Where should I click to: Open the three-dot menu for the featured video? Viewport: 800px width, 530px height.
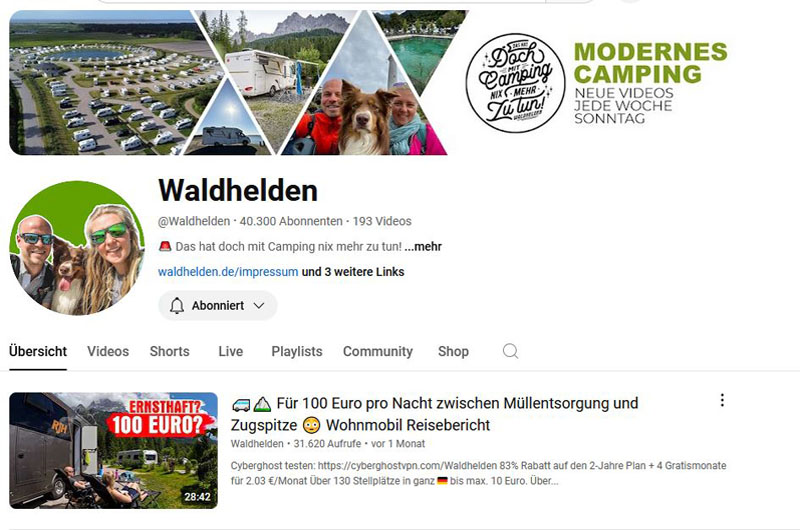click(x=722, y=400)
